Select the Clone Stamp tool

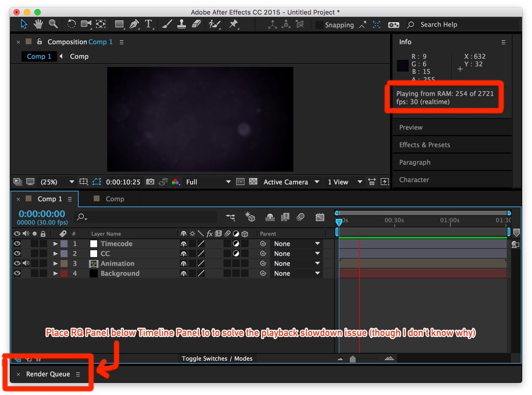click(x=181, y=24)
